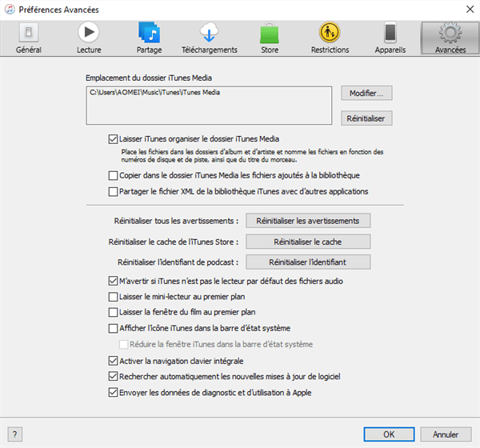
Task: Disable Rechercher automatiquement les mises à jour
Action: [x=113, y=376]
